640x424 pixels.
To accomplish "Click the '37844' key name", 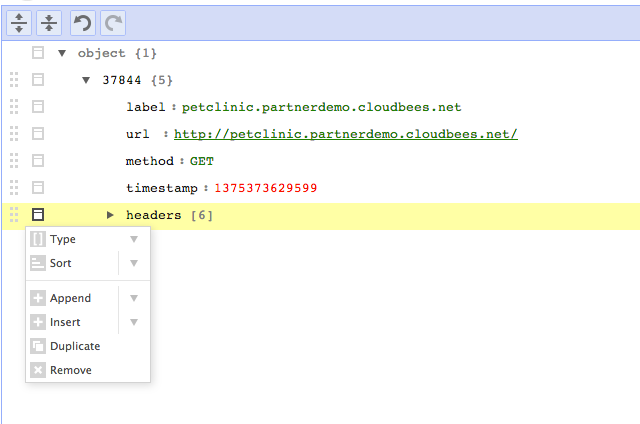I will pyautogui.click(x=122, y=80).
